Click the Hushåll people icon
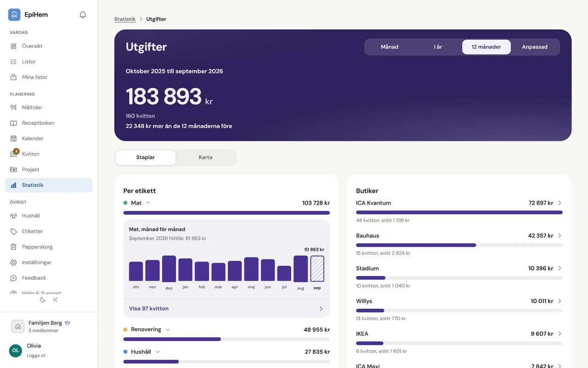 coord(14,216)
